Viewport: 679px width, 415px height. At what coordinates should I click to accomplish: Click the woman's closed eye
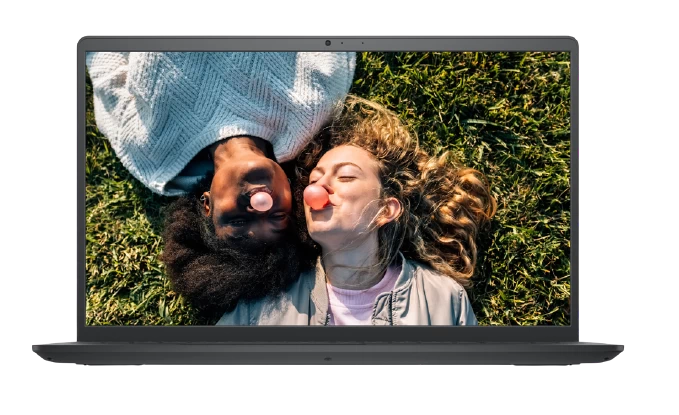[x=346, y=178]
